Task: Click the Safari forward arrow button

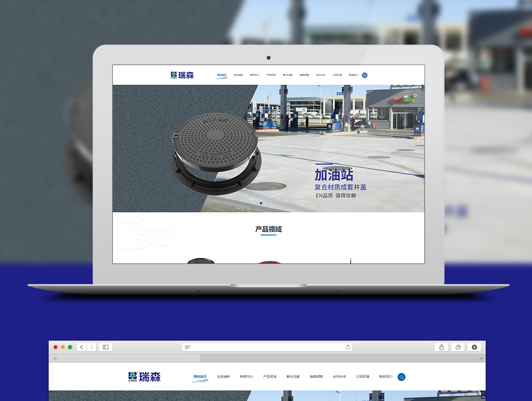Action: tap(92, 347)
